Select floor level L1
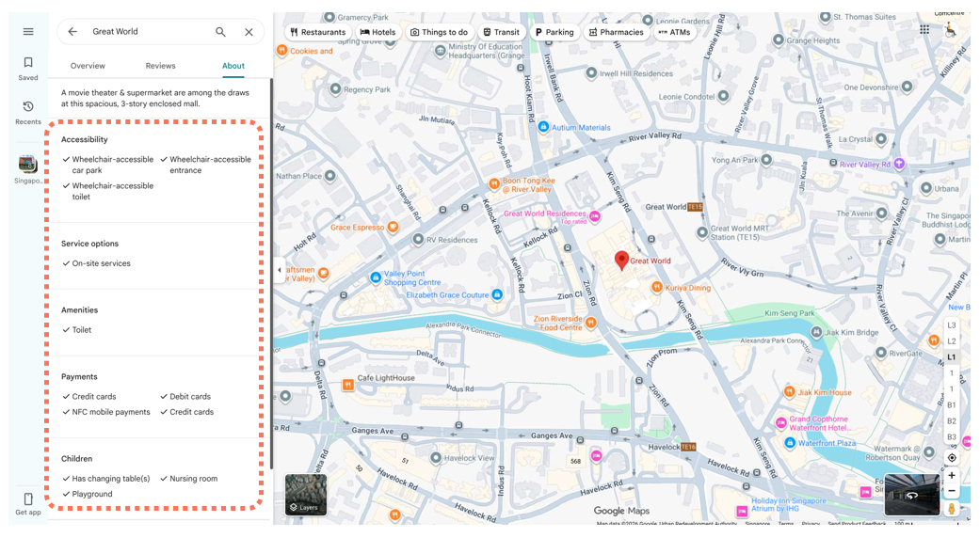Viewport: 980px width, 538px height. click(951, 357)
